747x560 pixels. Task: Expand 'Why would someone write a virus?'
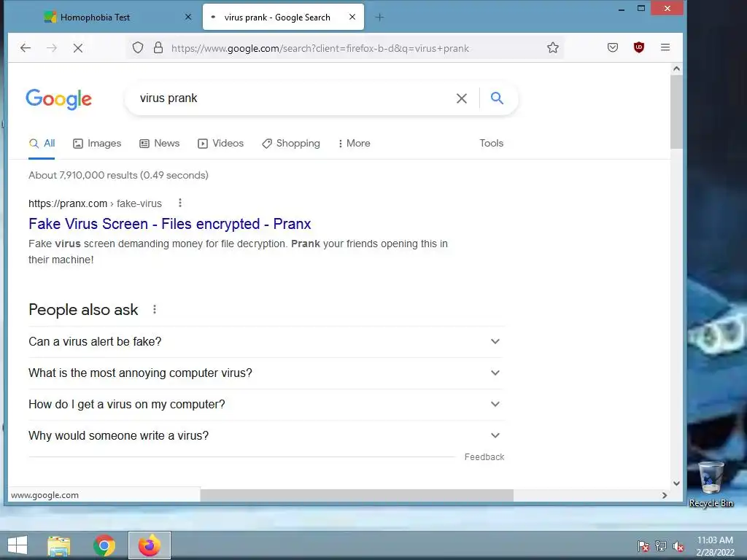(x=266, y=436)
